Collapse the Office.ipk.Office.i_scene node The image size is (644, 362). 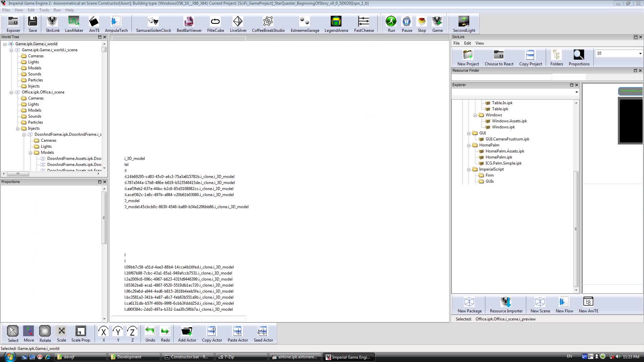coord(11,92)
